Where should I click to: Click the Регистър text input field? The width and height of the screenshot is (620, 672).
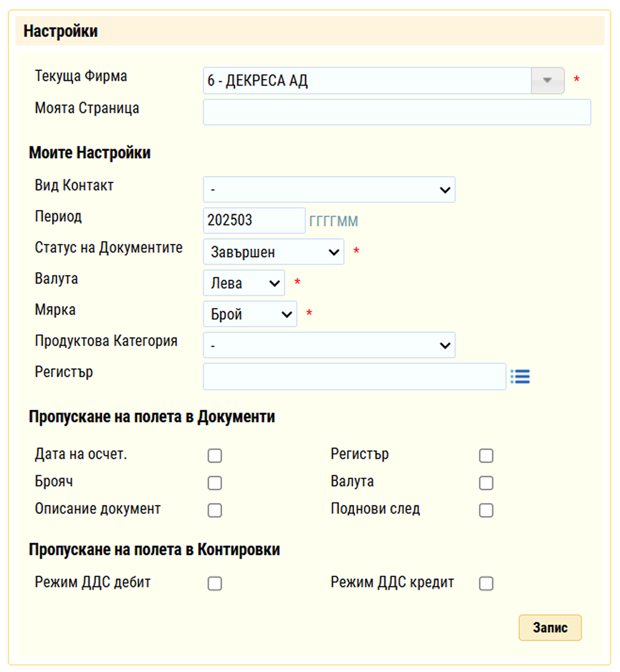coord(355,376)
